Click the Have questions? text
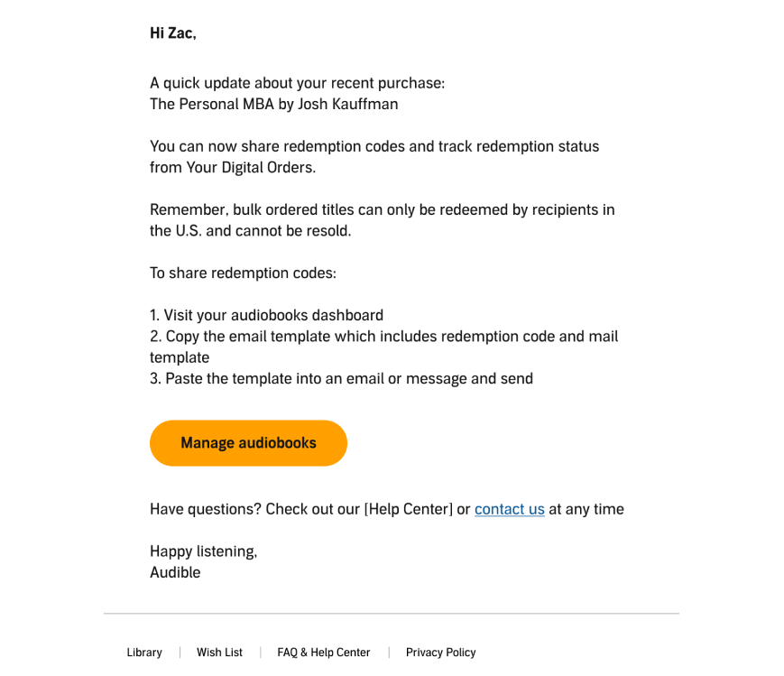The height and width of the screenshot is (676, 784). point(206,509)
